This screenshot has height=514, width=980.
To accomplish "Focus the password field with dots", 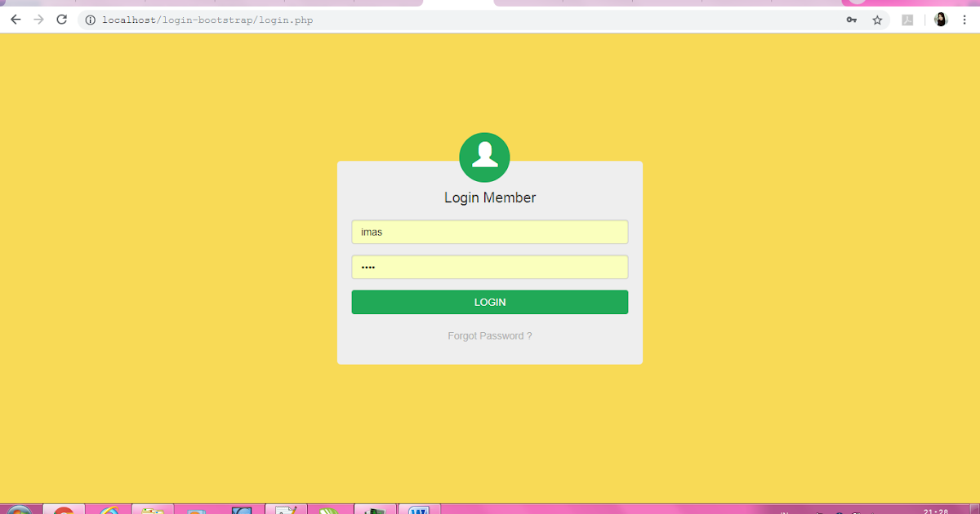I will click(x=489, y=267).
